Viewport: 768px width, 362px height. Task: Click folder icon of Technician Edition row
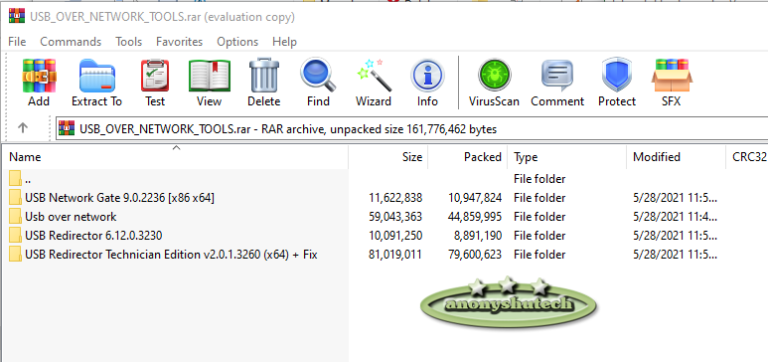pos(15,255)
